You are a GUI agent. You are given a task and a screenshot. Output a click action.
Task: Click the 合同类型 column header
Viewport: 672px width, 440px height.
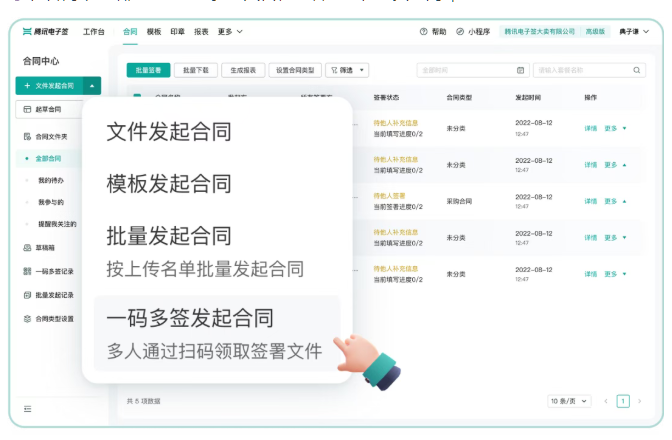click(459, 98)
